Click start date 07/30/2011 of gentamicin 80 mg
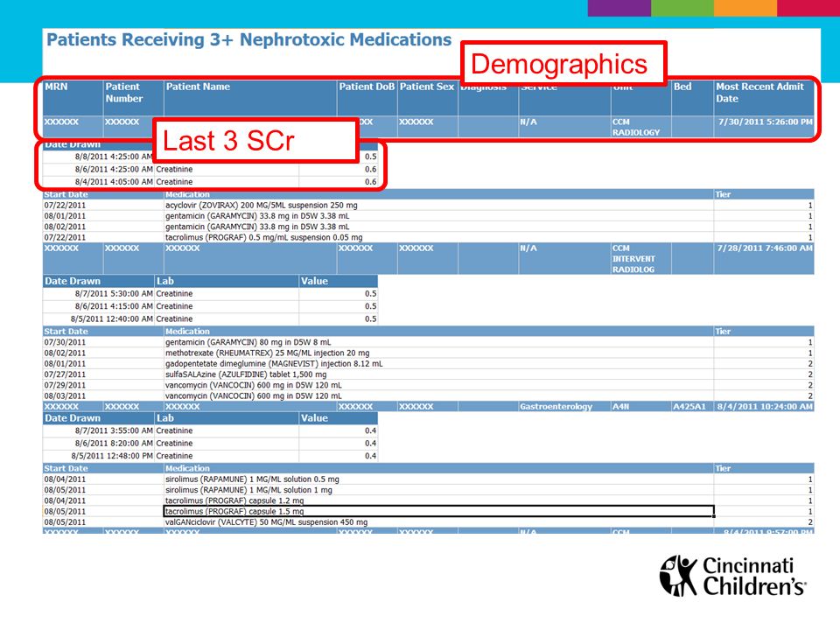 click(x=65, y=342)
